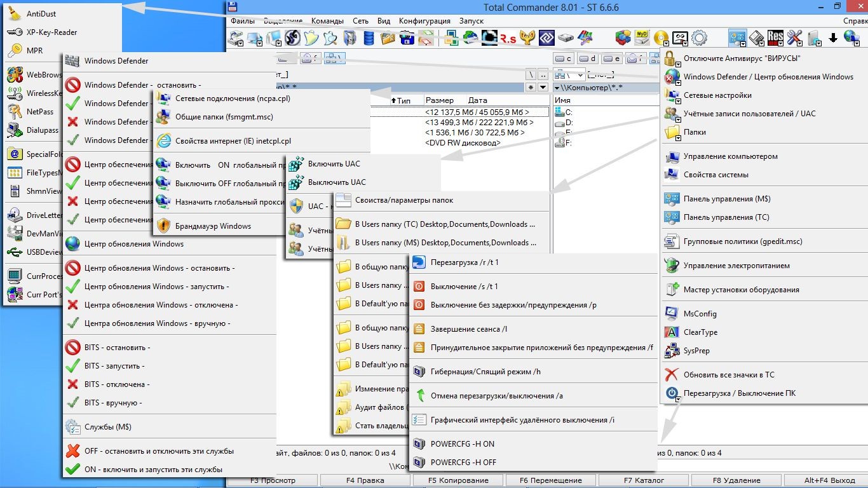Select Включить UAC
The image size is (868, 488).
point(363,163)
